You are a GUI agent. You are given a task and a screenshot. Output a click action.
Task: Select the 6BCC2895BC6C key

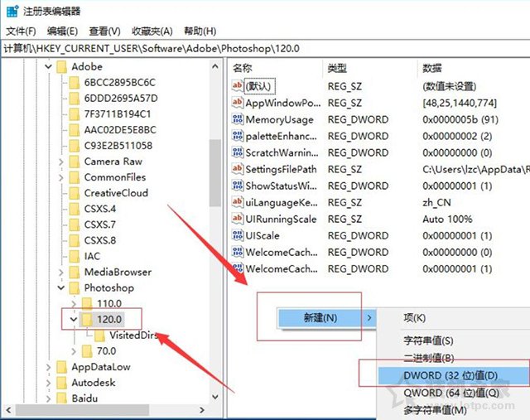point(119,82)
